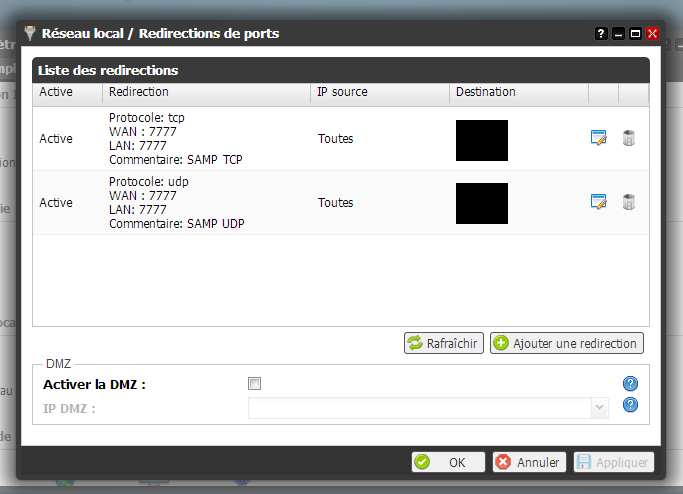Cancel using the Annuler button
Viewport: 683px width, 494px height.
point(528,462)
